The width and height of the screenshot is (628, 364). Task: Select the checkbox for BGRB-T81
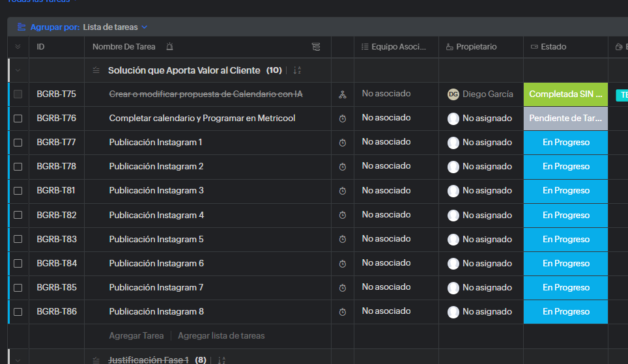pos(18,191)
